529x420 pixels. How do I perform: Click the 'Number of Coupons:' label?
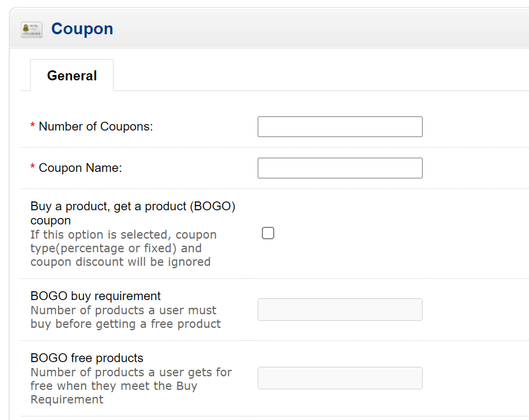coord(96,126)
